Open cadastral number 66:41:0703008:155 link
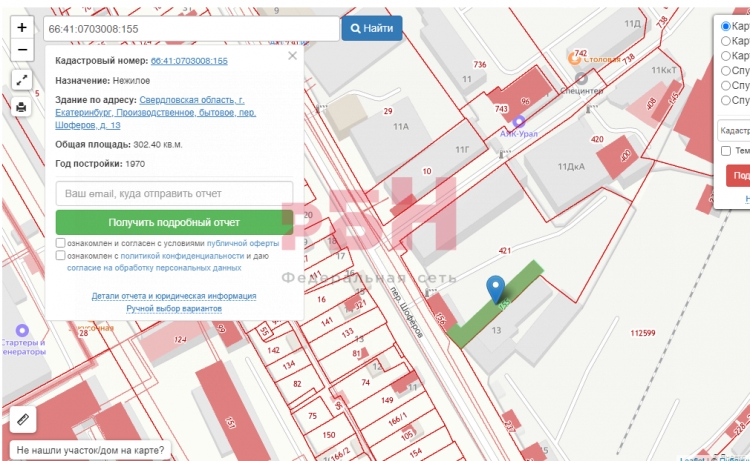750x461 pixels. point(189,61)
